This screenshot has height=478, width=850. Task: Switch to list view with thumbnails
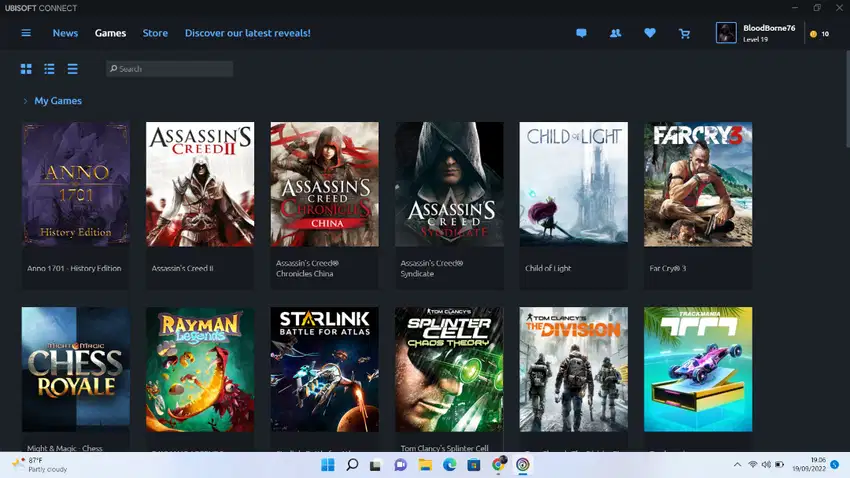[49, 69]
